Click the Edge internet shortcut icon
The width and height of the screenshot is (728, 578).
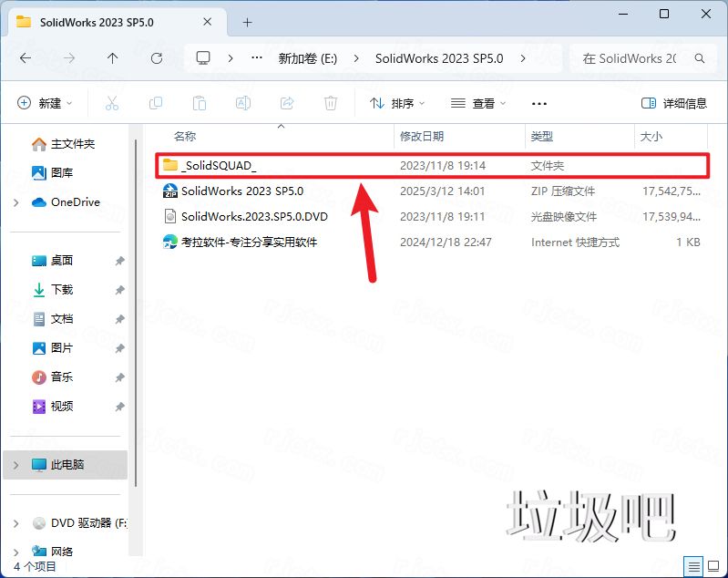tap(170, 243)
